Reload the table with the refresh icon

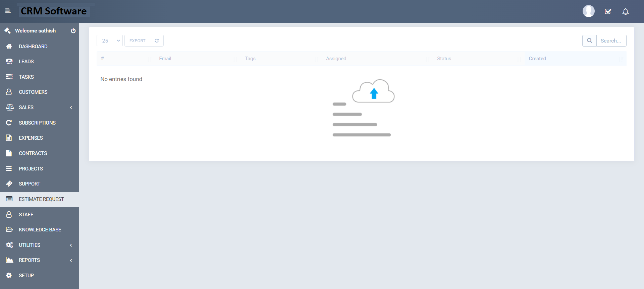pos(157,41)
